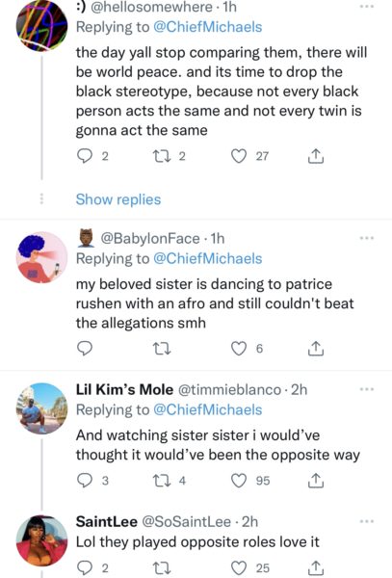Retweet the Lil Kim's Mole tweet

pos(161,481)
